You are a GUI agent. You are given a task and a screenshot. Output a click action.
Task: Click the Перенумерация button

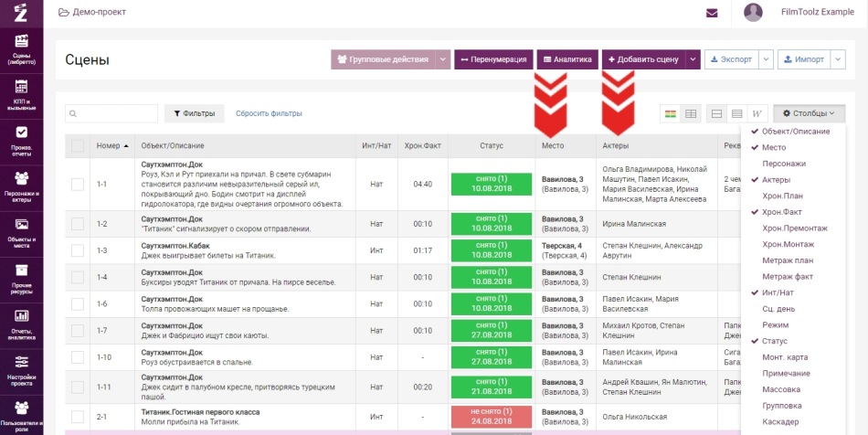pos(493,59)
